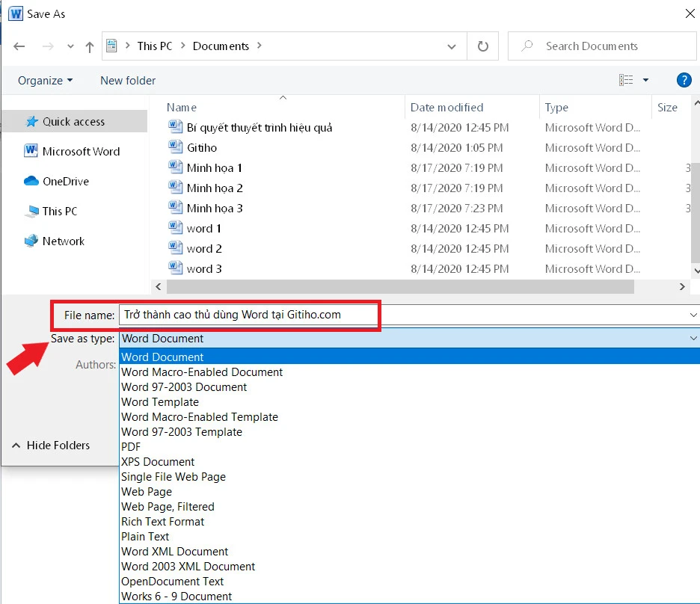Click the New folder button
The width and height of the screenshot is (700, 604).
click(x=127, y=80)
